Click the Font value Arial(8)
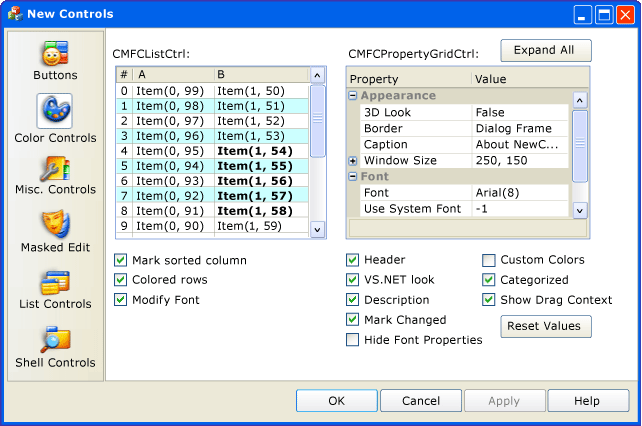Viewport: 642px width, 426px height. click(x=520, y=193)
